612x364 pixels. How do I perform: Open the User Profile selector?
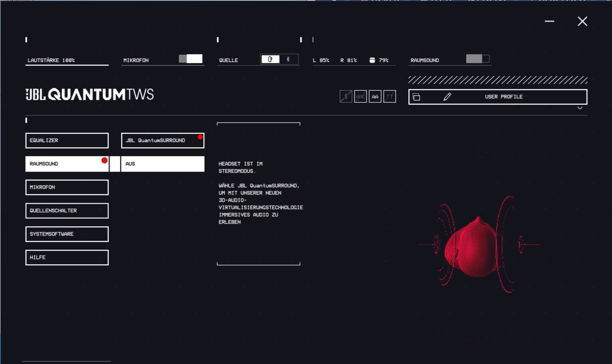pos(503,97)
